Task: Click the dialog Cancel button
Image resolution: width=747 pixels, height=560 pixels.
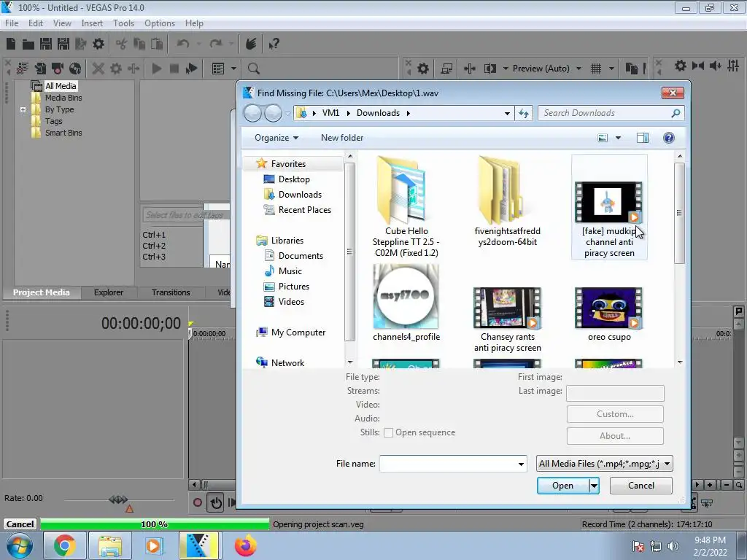Action: (x=640, y=486)
